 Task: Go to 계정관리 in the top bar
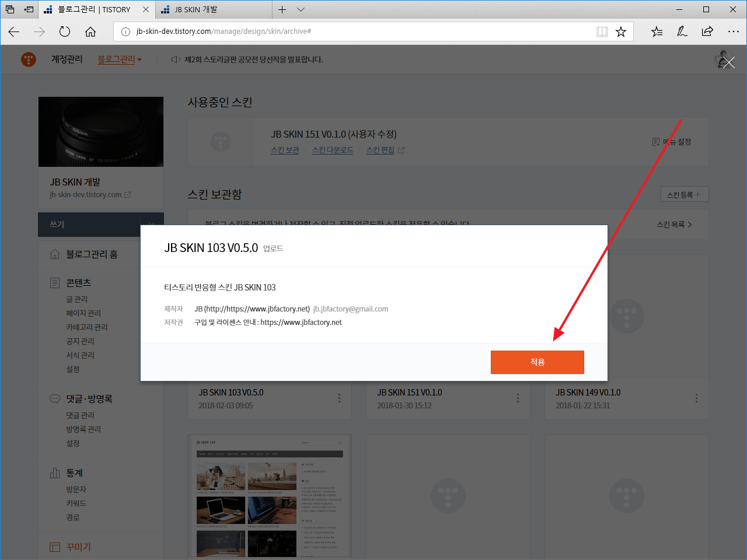67,60
